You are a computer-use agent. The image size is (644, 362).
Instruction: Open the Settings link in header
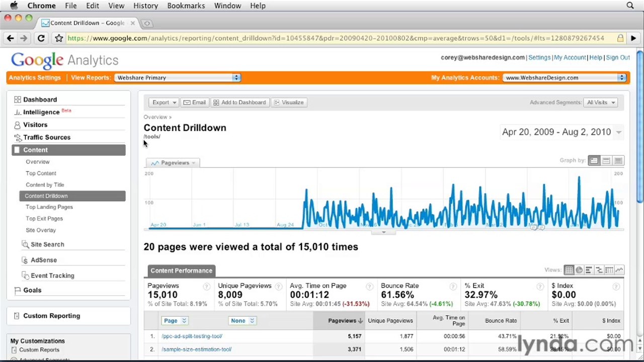[539, 58]
